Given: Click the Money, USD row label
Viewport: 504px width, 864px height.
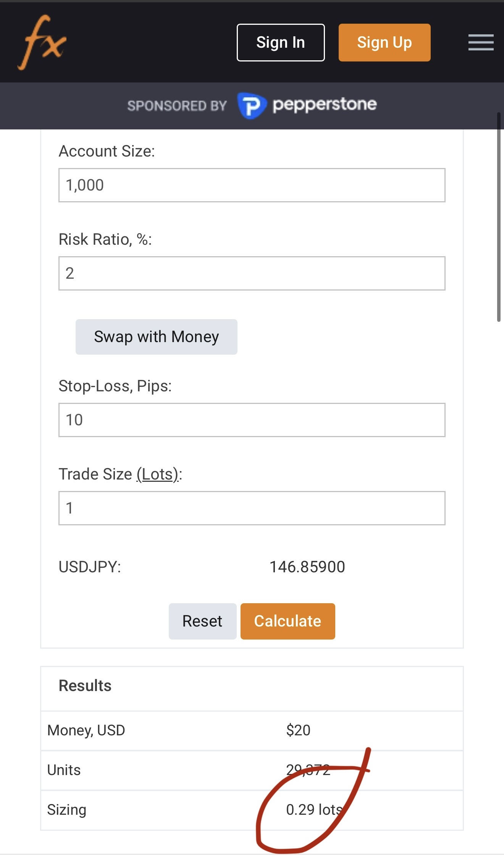Looking at the screenshot, I should coord(86,730).
